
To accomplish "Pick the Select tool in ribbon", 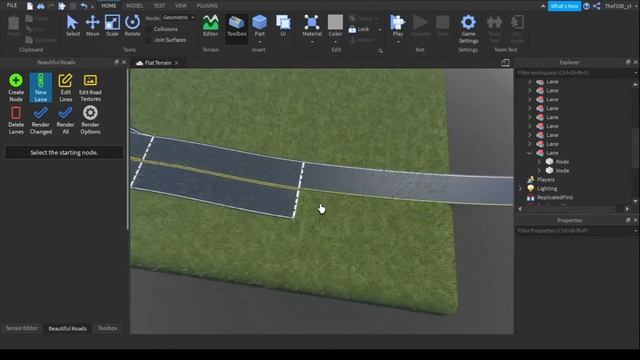I will (73, 26).
